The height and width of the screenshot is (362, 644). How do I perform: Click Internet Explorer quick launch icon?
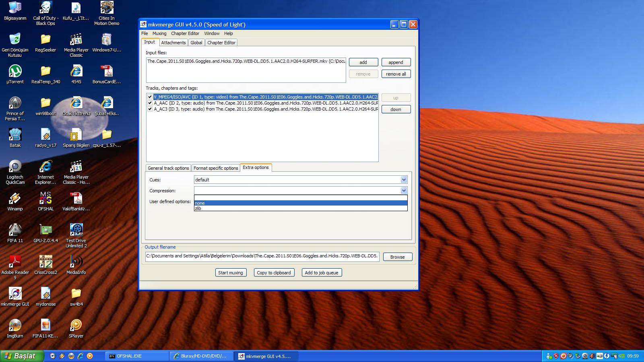click(80, 356)
